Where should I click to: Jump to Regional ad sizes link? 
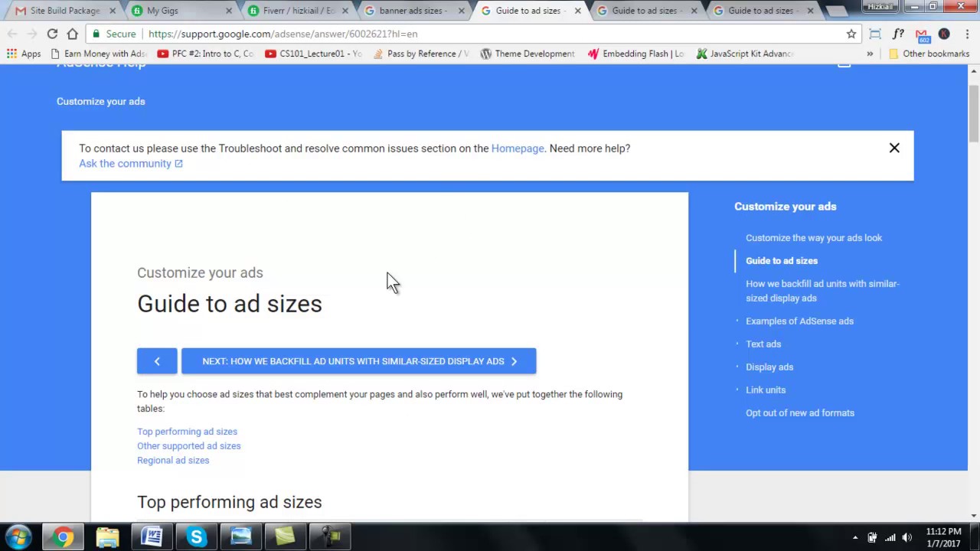tap(173, 461)
